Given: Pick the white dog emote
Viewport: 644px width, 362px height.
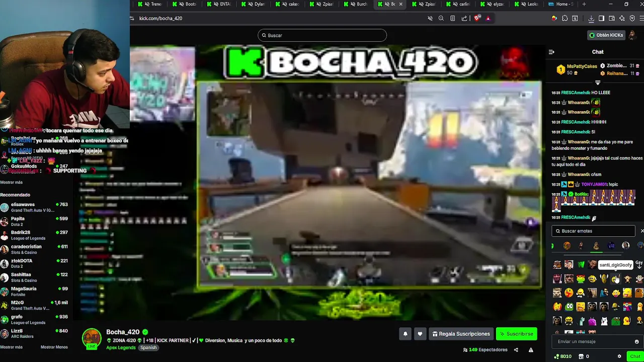Looking at the screenshot, I should point(604,321).
